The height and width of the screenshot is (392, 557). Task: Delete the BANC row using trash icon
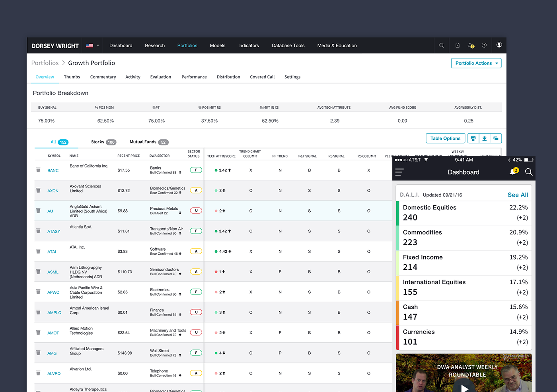pos(38,170)
